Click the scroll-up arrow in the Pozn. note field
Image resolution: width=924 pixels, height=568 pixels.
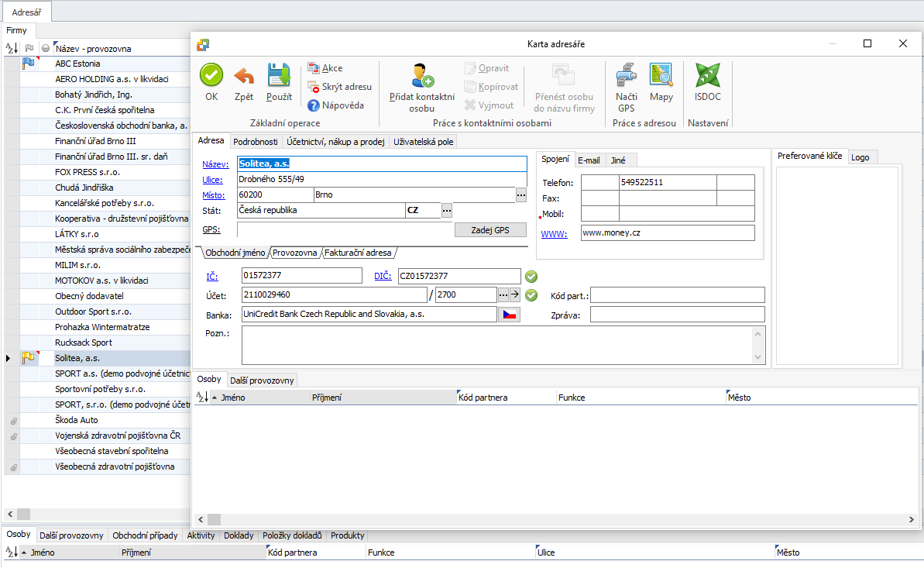tap(757, 335)
